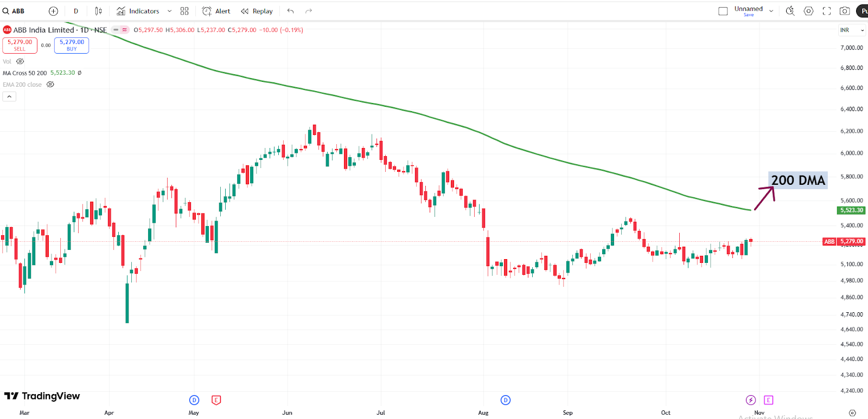
Task: Open the indicator templates grid icon
Action: pos(184,11)
